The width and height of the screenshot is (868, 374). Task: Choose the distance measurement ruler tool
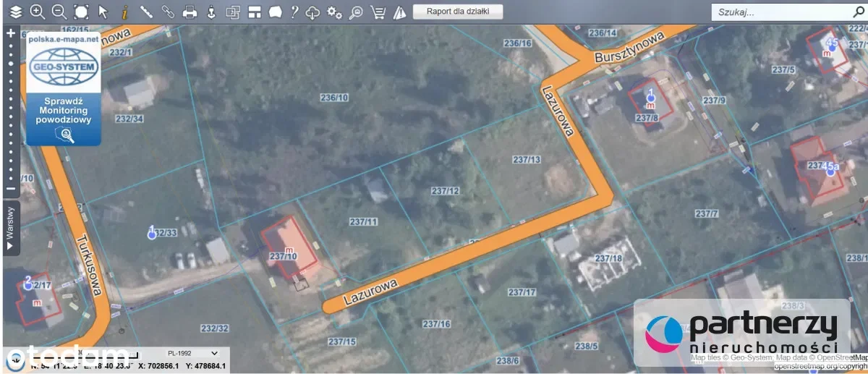[x=146, y=12]
